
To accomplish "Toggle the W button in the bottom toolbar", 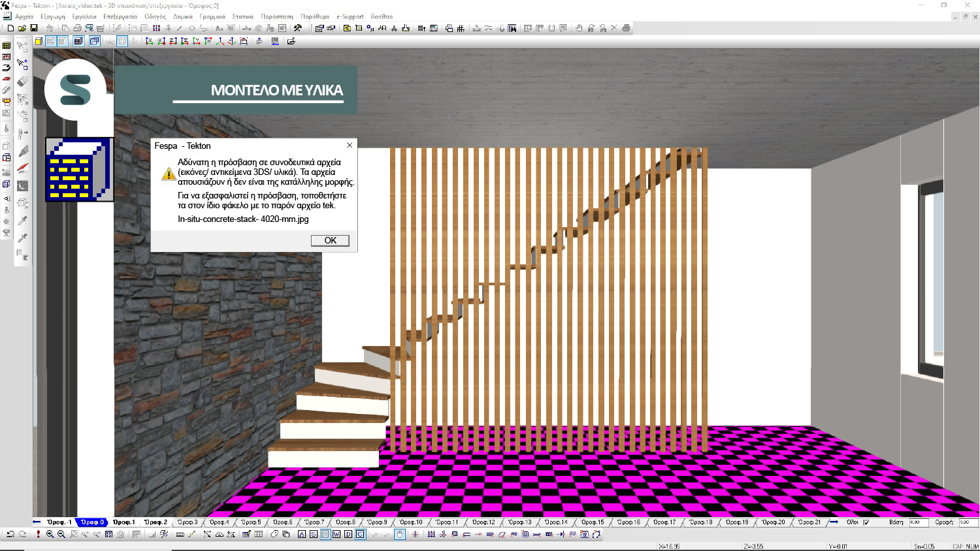I will pyautogui.click(x=336, y=535).
